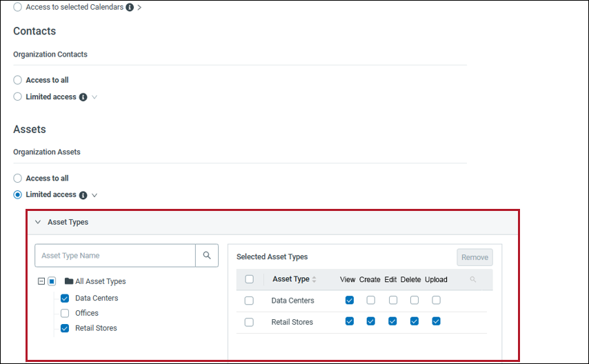589x364 pixels.
Task: Click info icon beside Contacts Limited access
Action: pyautogui.click(x=83, y=97)
